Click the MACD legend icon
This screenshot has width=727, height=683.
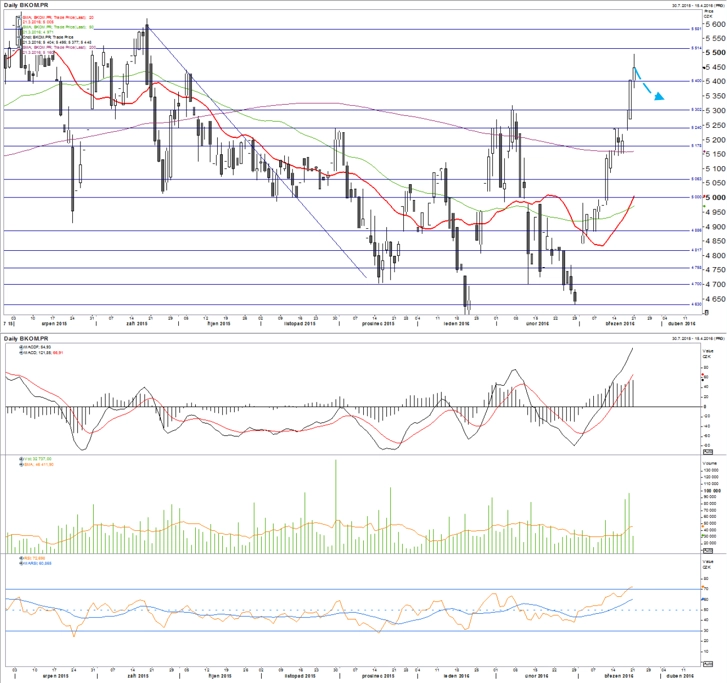point(20,353)
